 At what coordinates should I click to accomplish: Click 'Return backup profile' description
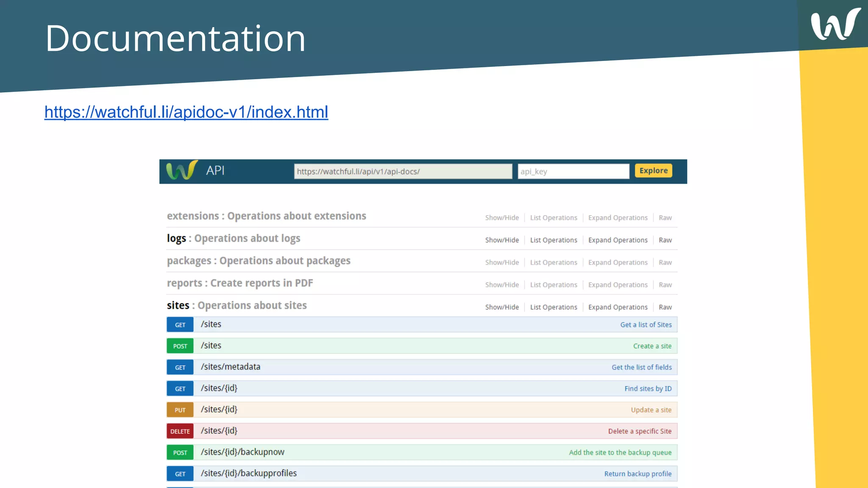tap(638, 474)
